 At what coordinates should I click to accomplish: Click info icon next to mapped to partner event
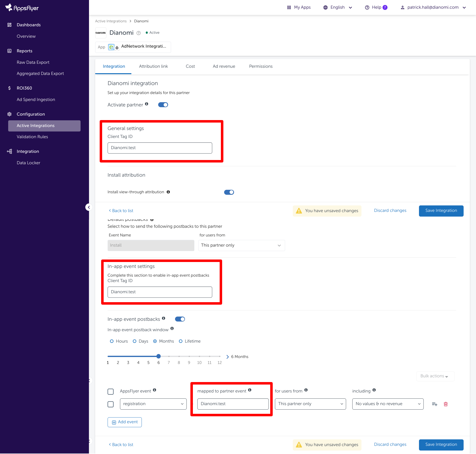click(x=250, y=390)
